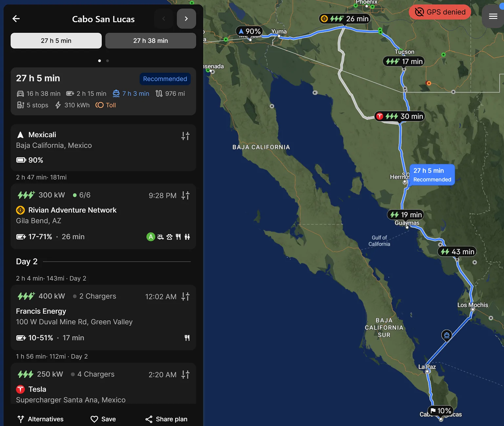The image size is (504, 426).
Task: Adjust Mexicali start settings sliders icon
Action: pos(185,136)
